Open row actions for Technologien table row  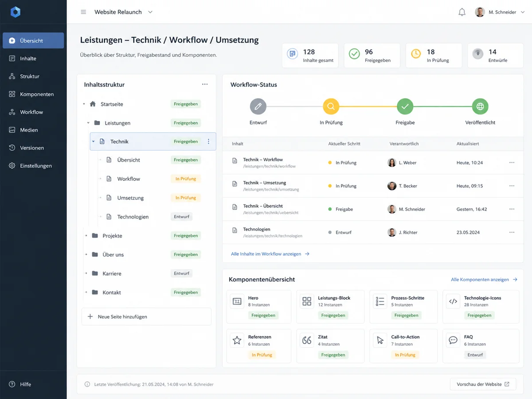tap(512, 232)
